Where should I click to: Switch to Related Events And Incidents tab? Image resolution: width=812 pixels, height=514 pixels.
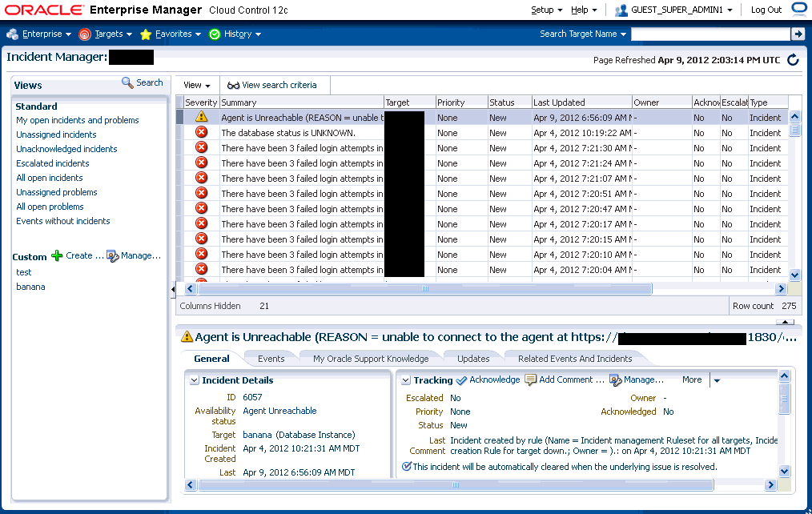(575, 359)
